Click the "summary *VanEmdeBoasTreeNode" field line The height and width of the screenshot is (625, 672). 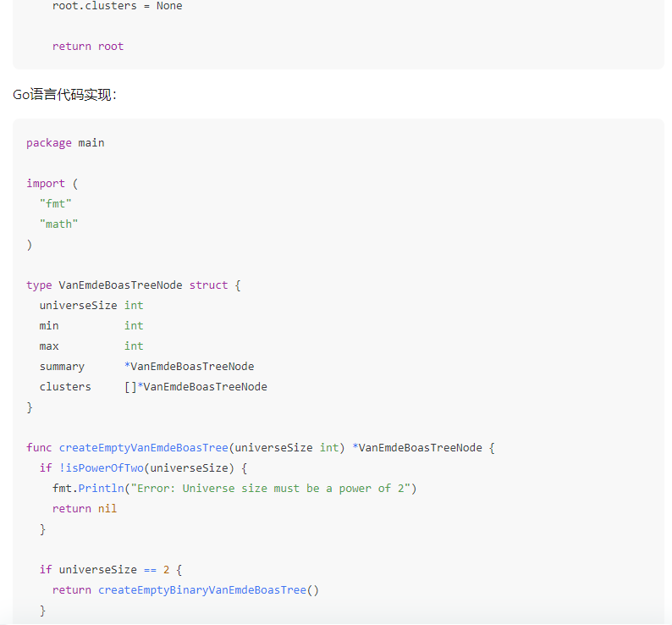(146, 367)
